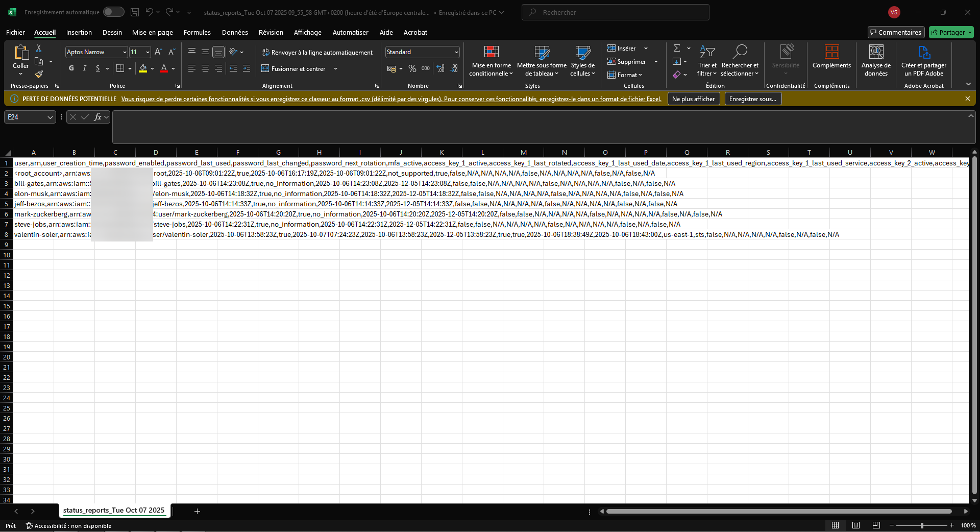Switch to page layout view in status bar
Image resolution: width=980 pixels, height=532 pixels.
click(x=856, y=525)
